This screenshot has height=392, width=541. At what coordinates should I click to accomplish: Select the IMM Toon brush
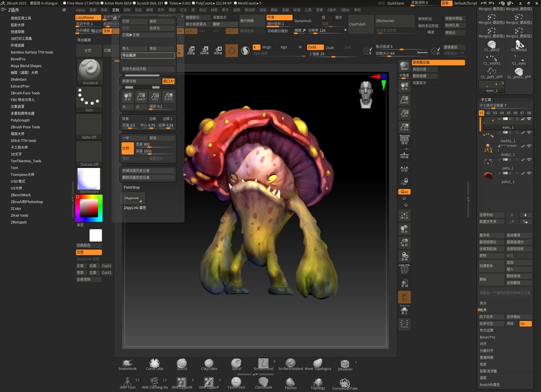coord(127,383)
